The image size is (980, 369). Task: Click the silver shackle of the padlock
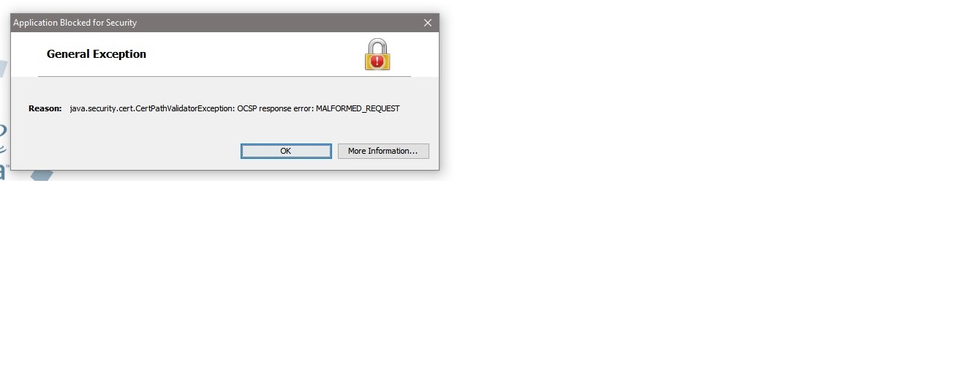(x=377, y=45)
